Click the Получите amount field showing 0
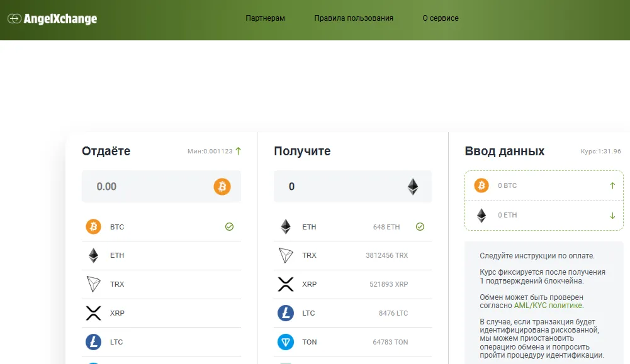Screen dimensions: 630x364 pyautogui.click(x=353, y=186)
